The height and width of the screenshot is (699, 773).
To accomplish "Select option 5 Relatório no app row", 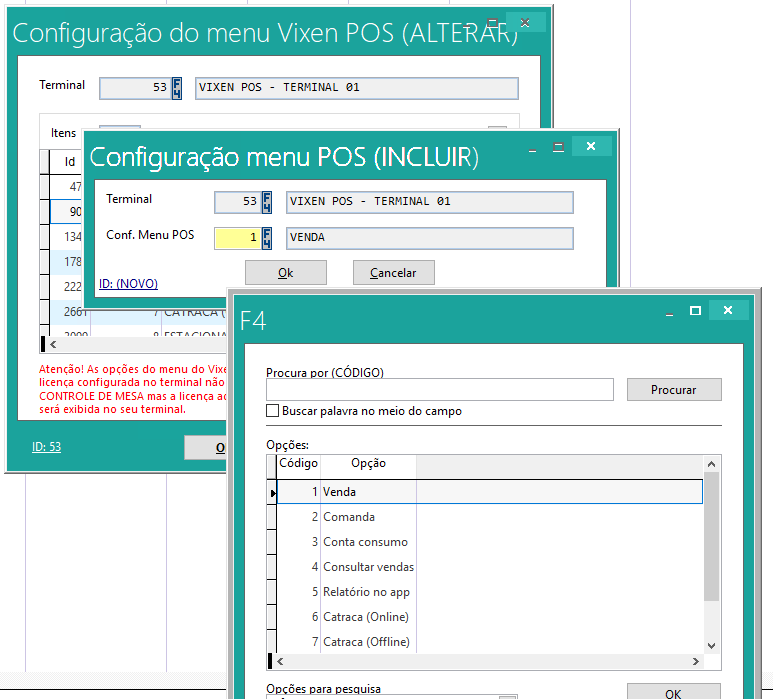I will [x=490, y=592].
